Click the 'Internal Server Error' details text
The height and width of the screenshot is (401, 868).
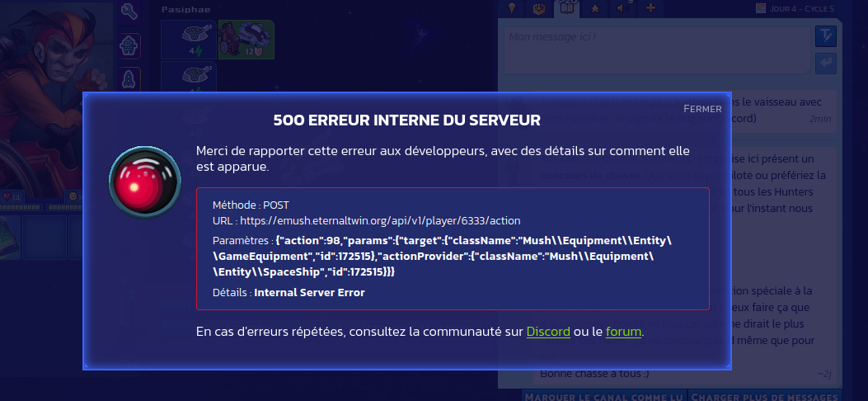pos(309,292)
